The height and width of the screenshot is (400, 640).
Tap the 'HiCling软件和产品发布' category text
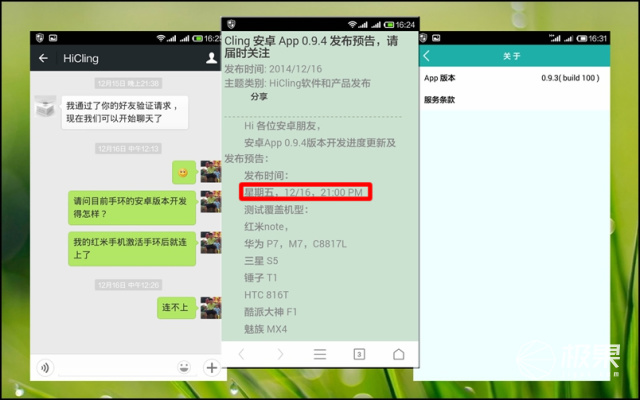(320, 83)
